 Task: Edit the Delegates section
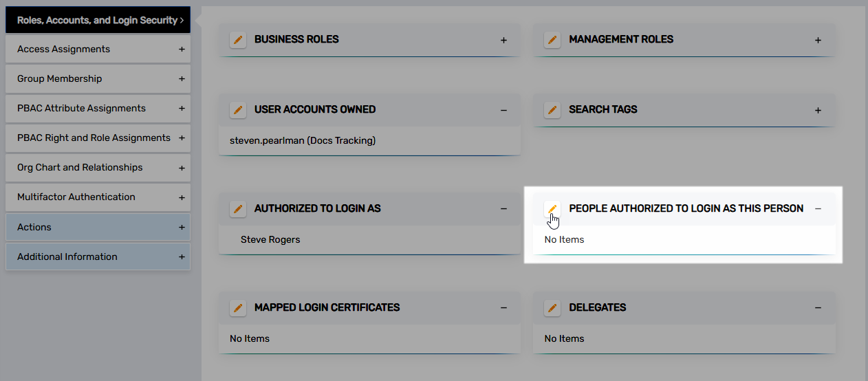pos(552,308)
